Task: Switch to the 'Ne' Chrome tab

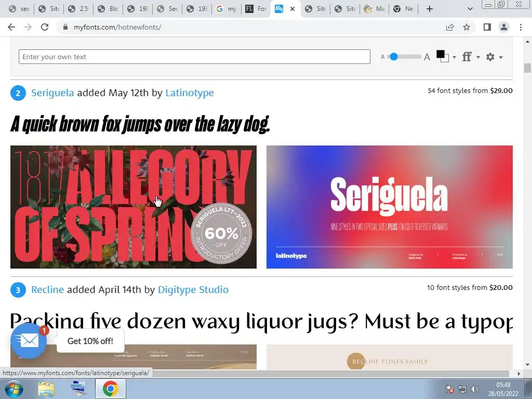Action: click(404, 9)
